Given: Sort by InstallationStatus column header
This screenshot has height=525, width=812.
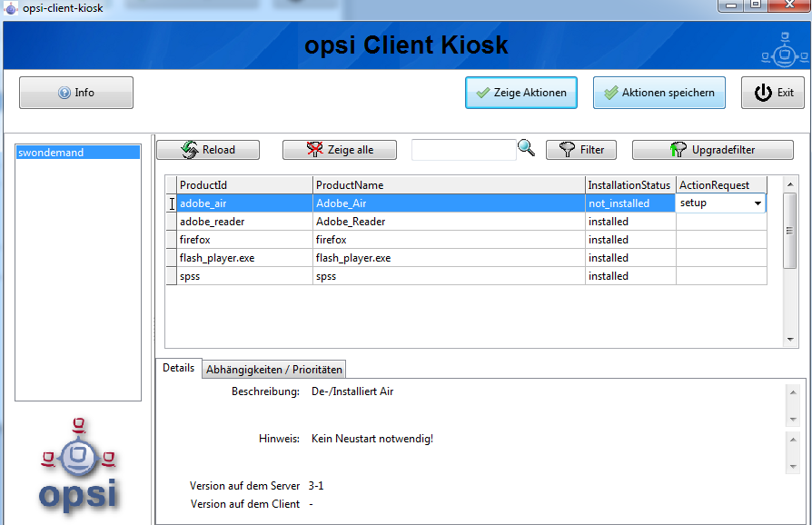Looking at the screenshot, I should pos(630,184).
